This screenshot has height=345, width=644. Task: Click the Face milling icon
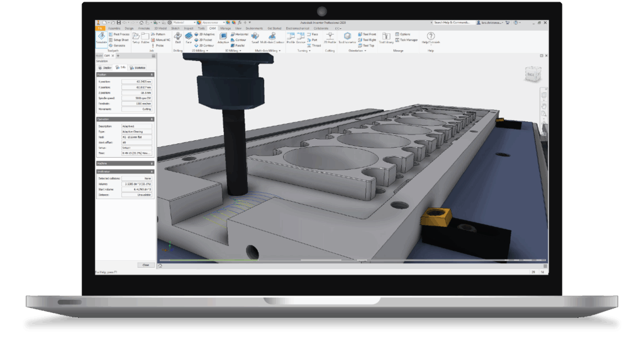189,38
